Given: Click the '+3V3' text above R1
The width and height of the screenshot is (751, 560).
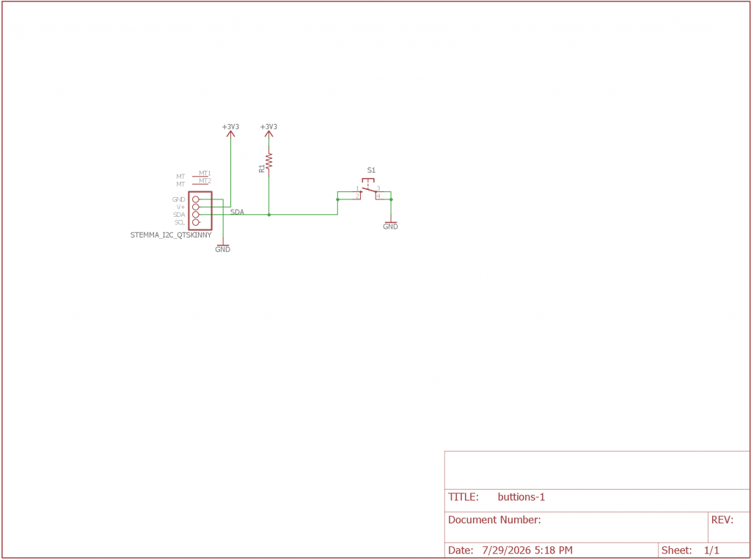Looking at the screenshot, I should coord(268,127).
